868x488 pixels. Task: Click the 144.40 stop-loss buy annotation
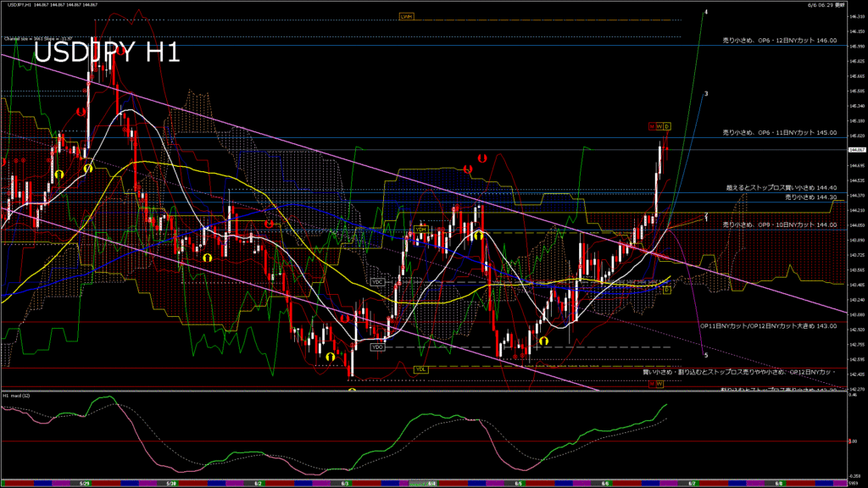click(x=781, y=188)
